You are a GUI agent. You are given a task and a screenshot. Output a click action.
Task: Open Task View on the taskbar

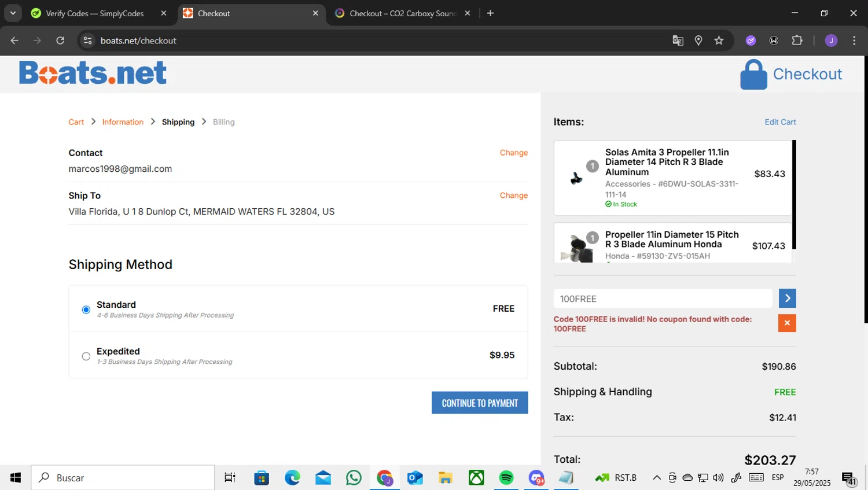(230, 478)
